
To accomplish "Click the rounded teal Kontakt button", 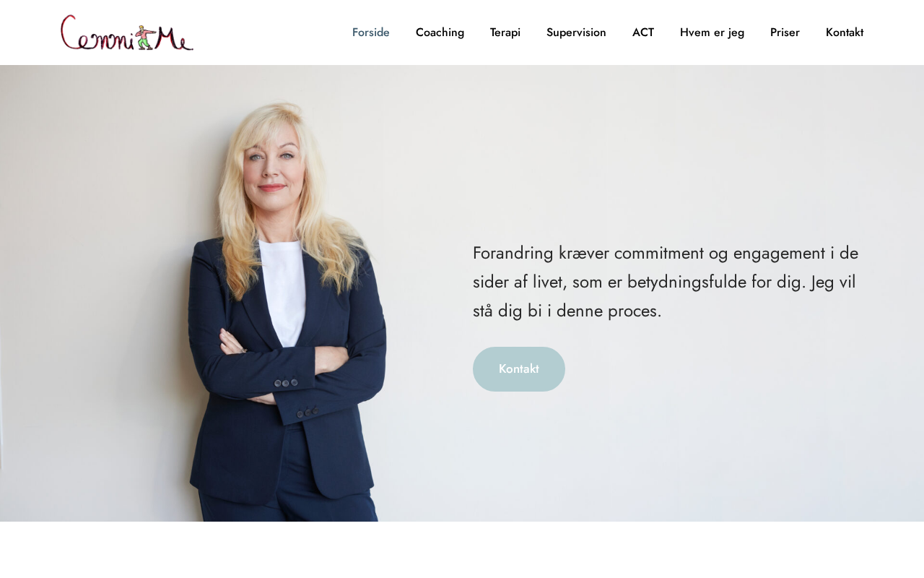I will coord(519,369).
